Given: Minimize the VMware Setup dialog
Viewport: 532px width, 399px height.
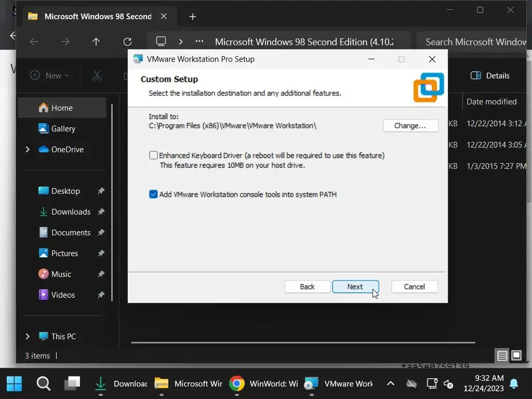Looking at the screenshot, I should pyautogui.click(x=371, y=59).
